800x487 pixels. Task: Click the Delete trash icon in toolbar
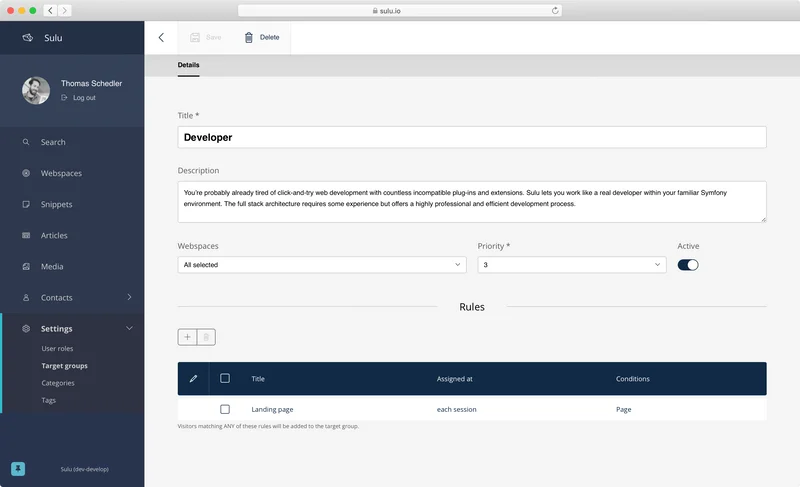(249, 37)
